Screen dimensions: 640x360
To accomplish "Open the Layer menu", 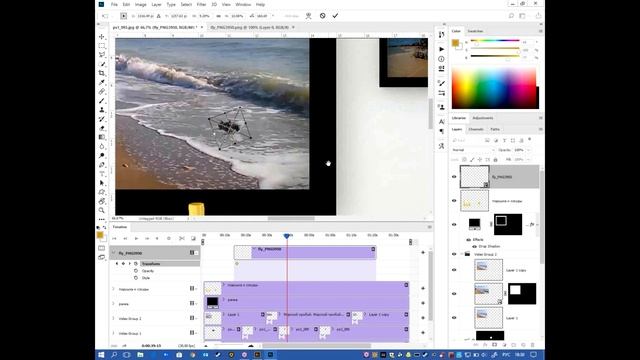I will point(157,4).
